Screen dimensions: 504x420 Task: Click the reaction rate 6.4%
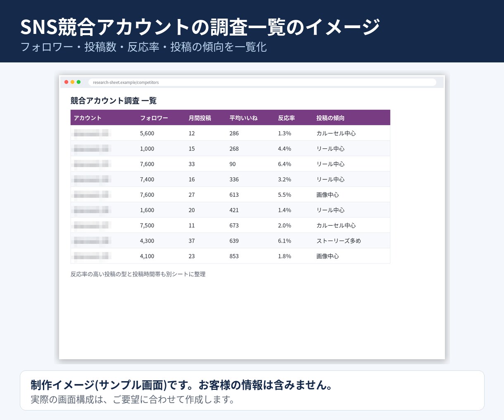point(285,164)
